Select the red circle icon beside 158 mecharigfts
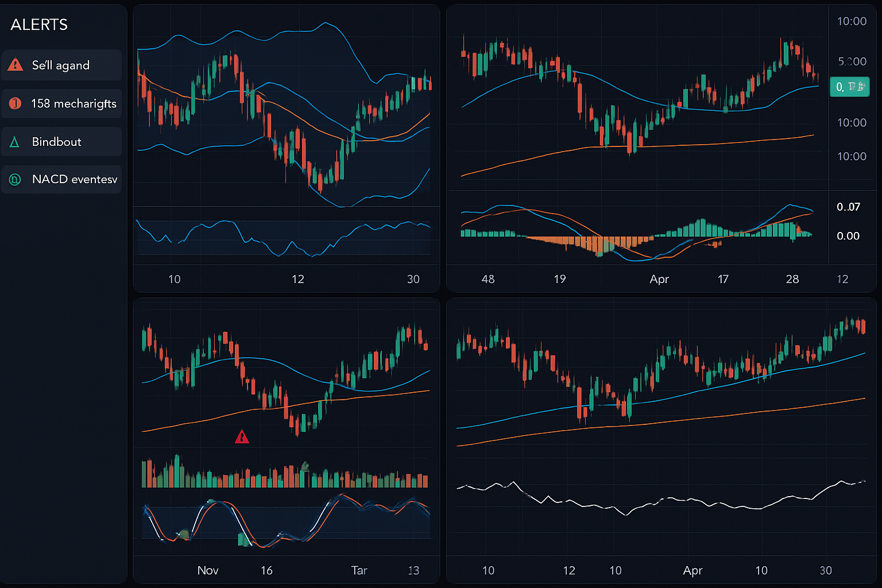This screenshot has height=588, width=882. (16, 103)
